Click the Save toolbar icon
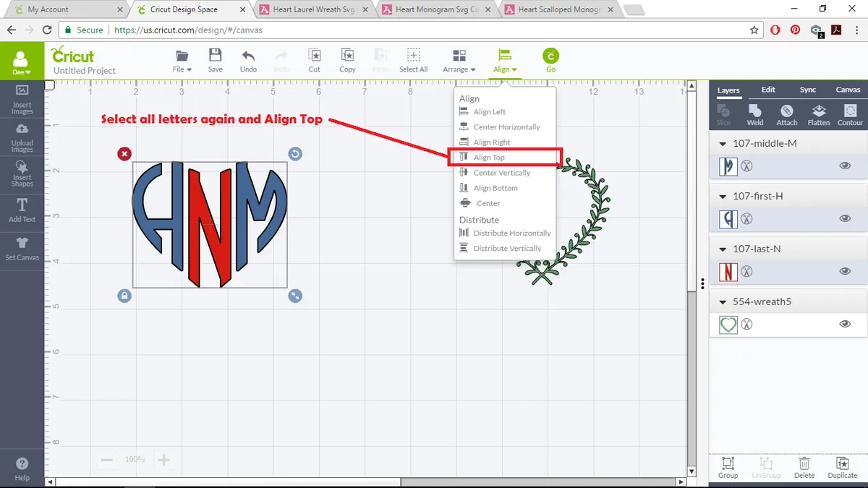This screenshot has width=868, height=488. point(215,61)
